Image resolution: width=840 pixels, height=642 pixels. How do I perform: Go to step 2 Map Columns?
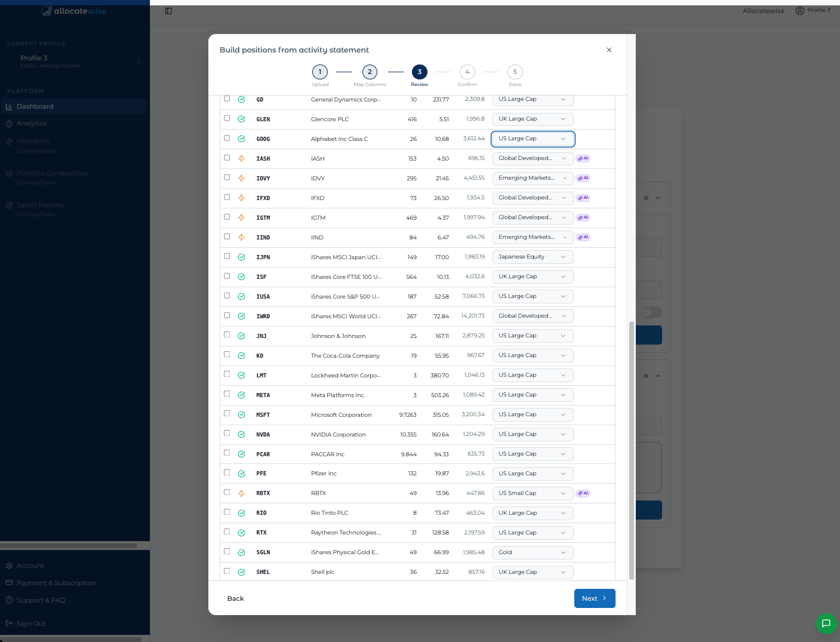click(370, 72)
